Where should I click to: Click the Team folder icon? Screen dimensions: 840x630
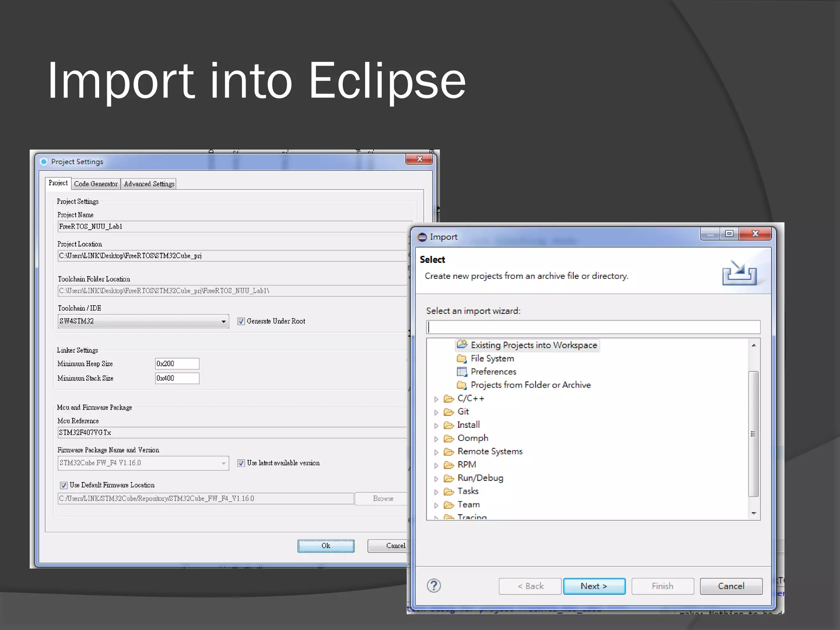pos(449,505)
